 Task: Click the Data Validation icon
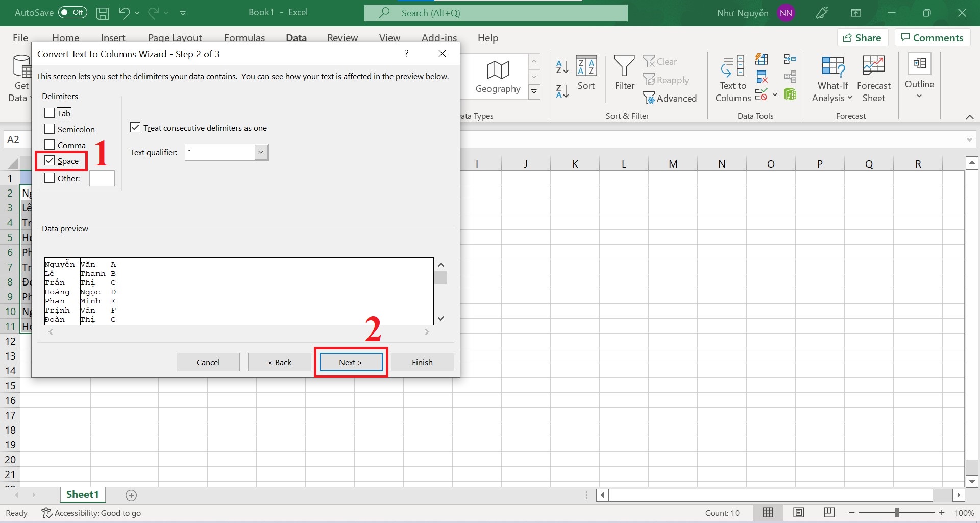point(761,94)
